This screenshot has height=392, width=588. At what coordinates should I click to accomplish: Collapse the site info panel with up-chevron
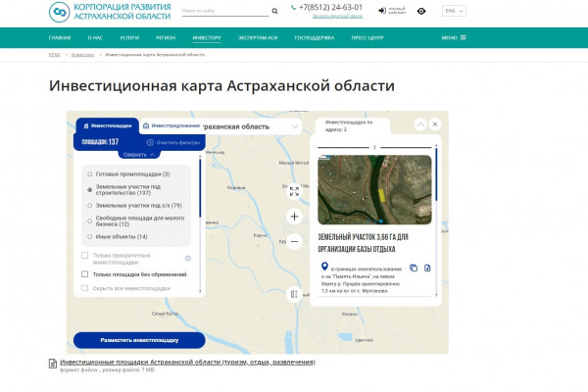(x=420, y=124)
